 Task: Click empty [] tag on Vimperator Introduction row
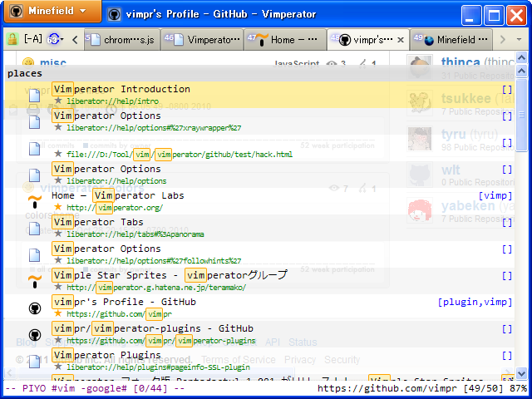point(507,90)
